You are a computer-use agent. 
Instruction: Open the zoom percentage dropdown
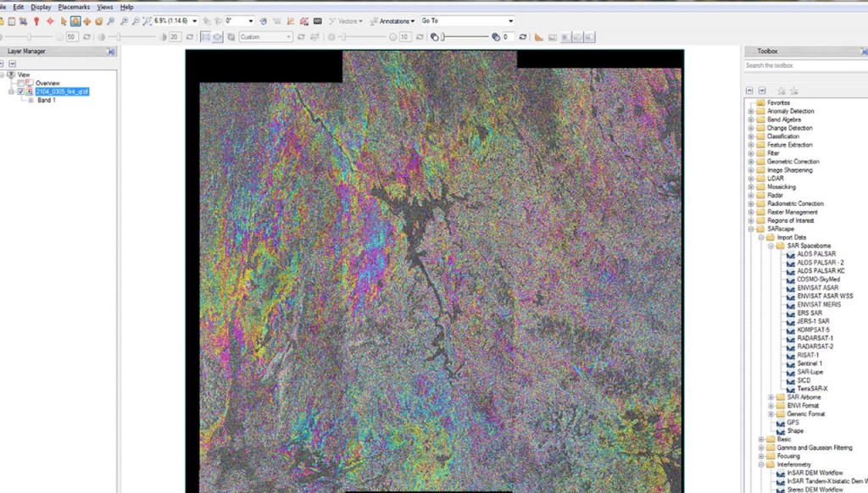[194, 20]
